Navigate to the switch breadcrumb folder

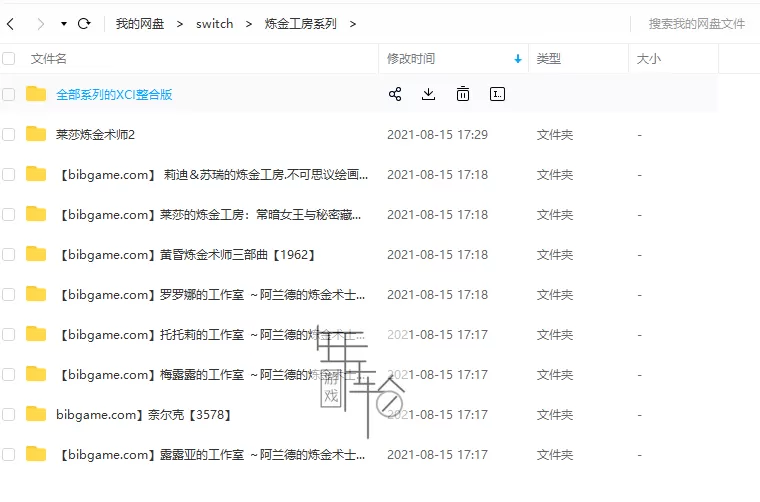tap(215, 23)
